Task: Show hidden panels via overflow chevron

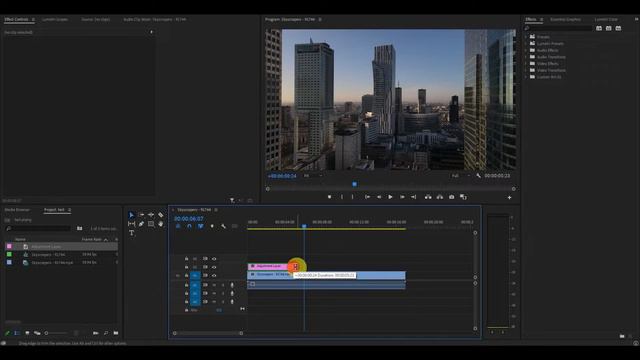Action: click(636, 19)
